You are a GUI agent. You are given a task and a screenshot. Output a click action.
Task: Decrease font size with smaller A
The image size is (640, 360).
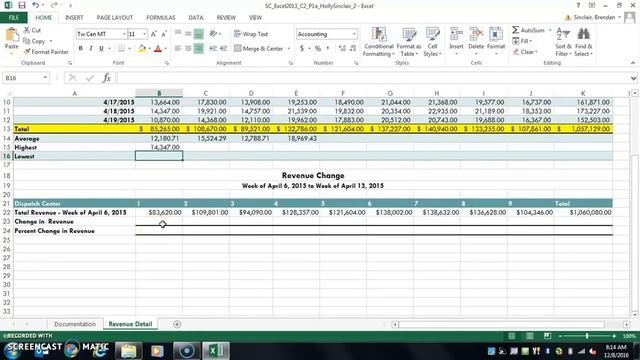(164, 34)
